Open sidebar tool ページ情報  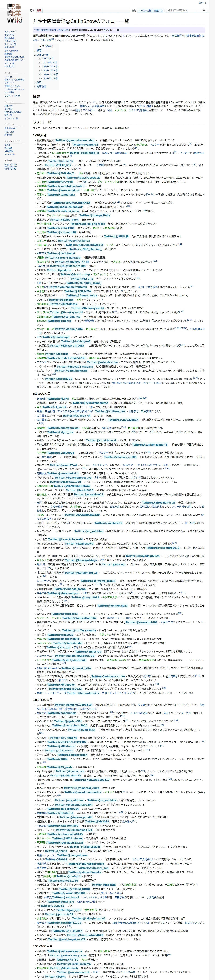[9, 92]
